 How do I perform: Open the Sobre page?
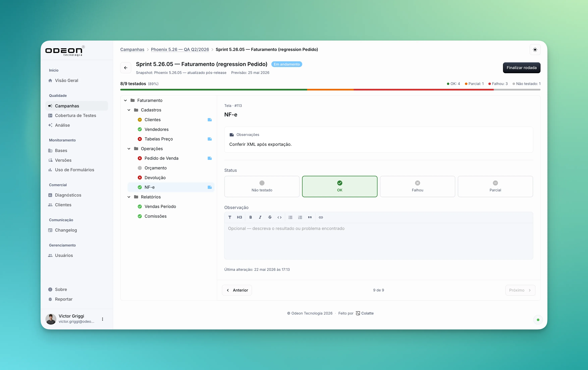tap(77, 290)
